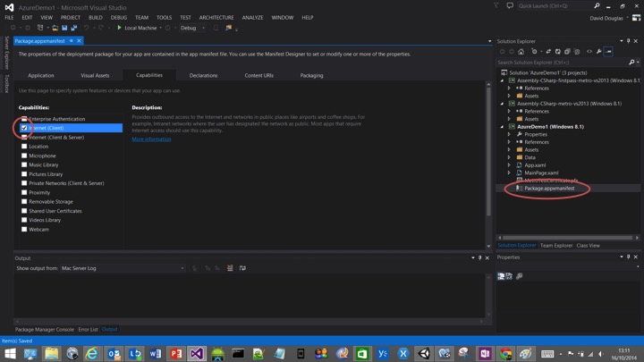Open the ARCHITECTURE menu
This screenshot has width=644, height=362.
(216, 17)
